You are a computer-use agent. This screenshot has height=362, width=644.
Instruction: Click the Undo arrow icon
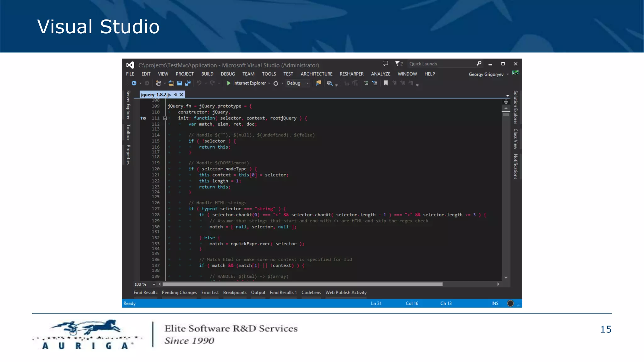tap(199, 83)
